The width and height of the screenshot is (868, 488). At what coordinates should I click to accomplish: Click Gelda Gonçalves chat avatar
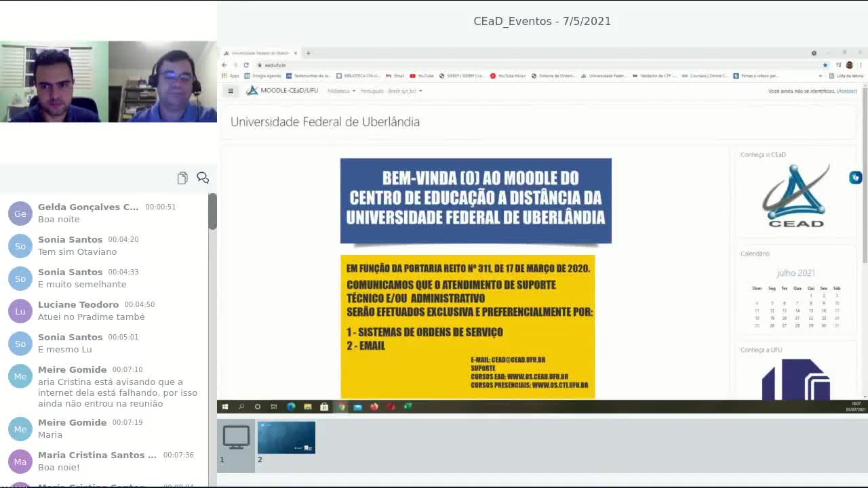pos(20,213)
